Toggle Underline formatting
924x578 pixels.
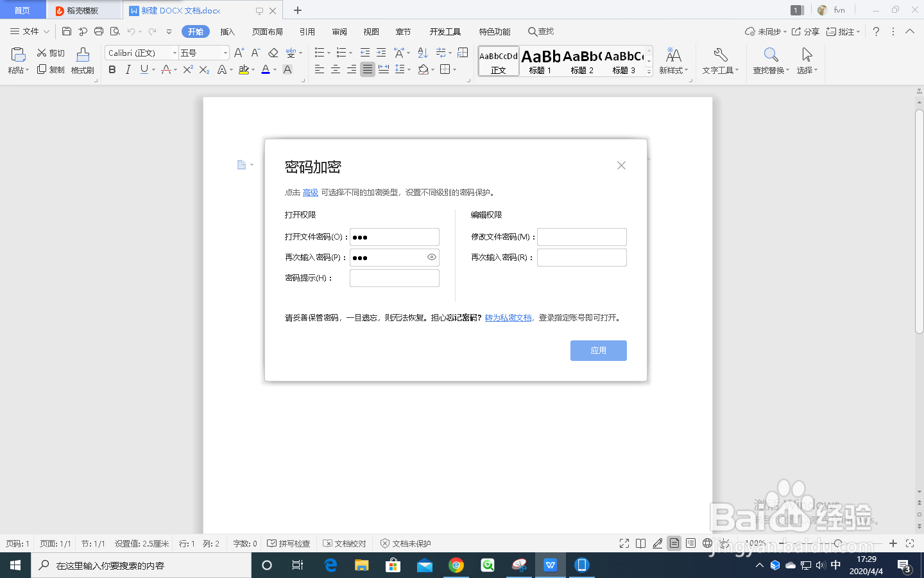144,69
